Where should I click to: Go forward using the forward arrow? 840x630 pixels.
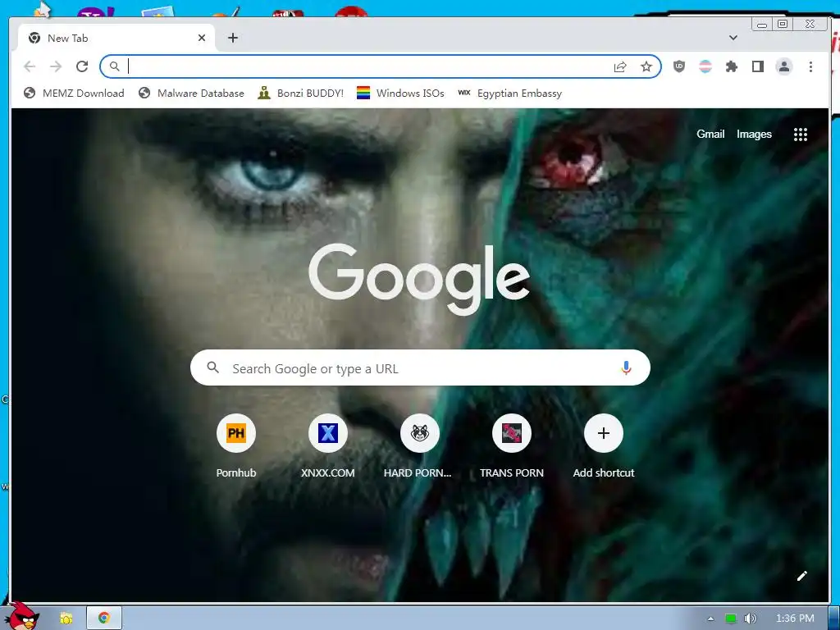pyautogui.click(x=56, y=66)
